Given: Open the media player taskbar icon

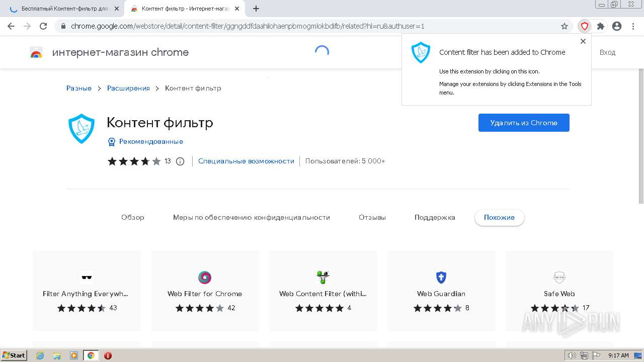Looking at the screenshot, I should 74,355.
